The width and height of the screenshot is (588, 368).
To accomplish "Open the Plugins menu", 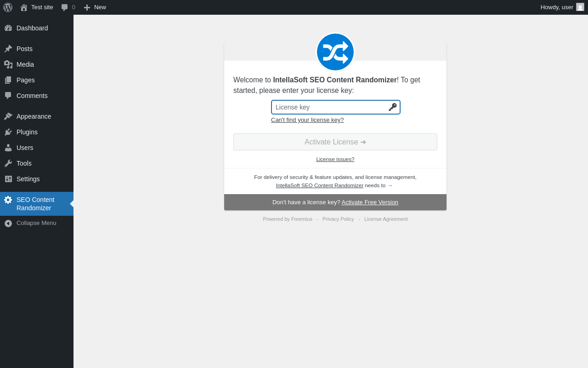I will click(x=37, y=132).
